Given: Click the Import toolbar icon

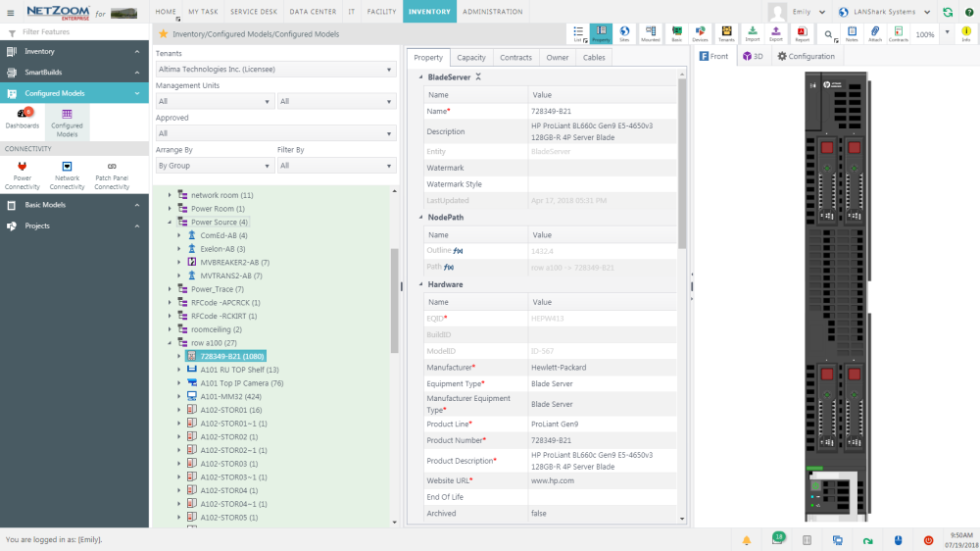Looking at the screenshot, I should pos(753,34).
